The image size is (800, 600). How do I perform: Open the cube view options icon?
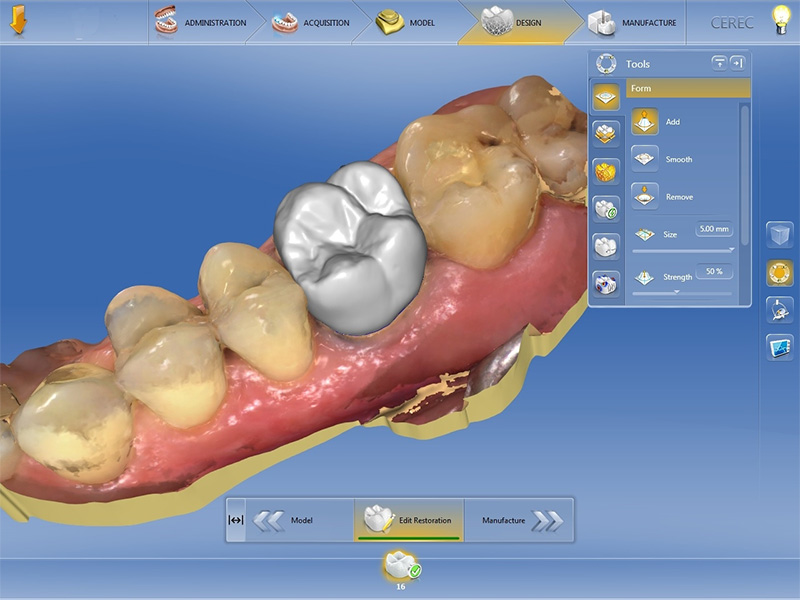(x=780, y=235)
